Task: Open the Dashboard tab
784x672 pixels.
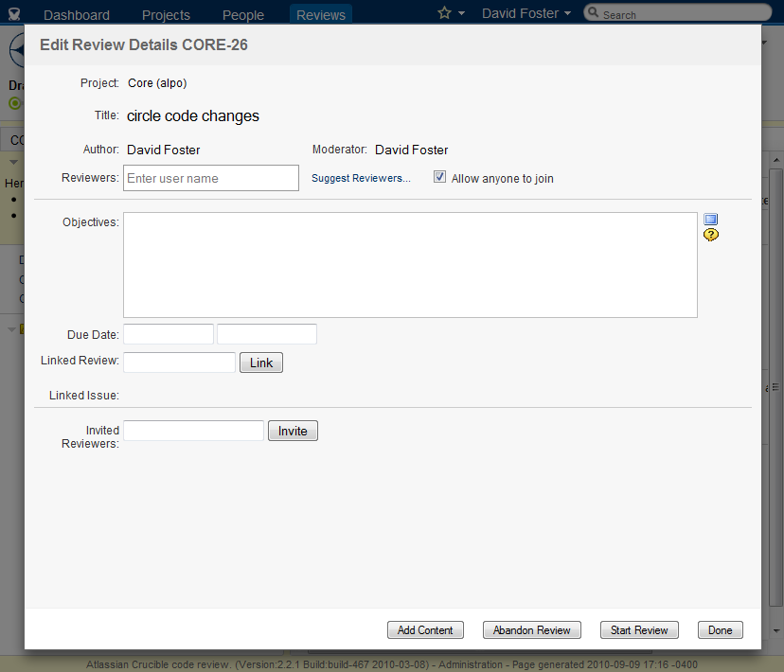Action: [76, 15]
